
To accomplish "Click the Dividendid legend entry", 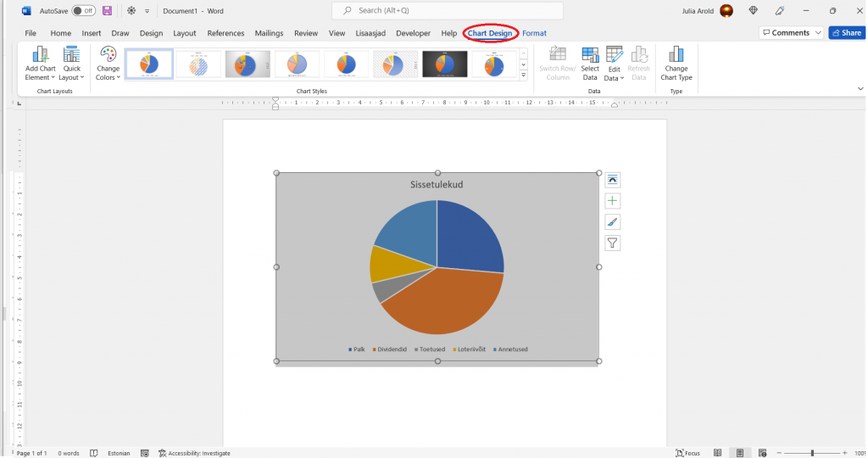I will (x=390, y=349).
